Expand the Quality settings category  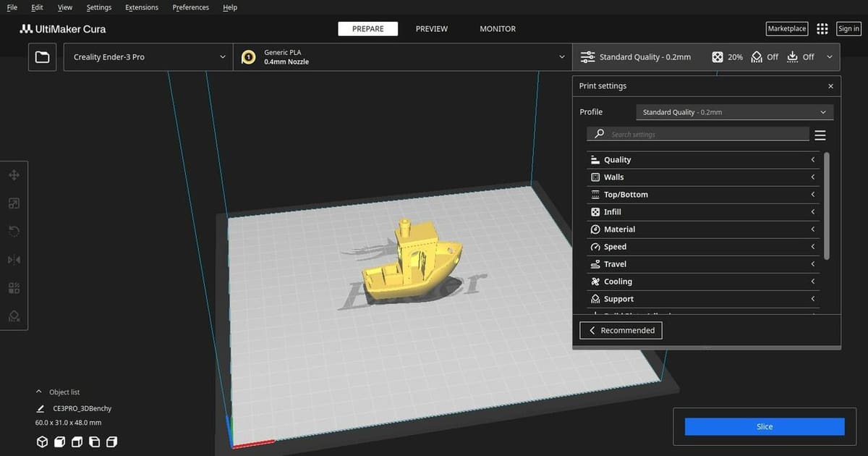tap(703, 160)
